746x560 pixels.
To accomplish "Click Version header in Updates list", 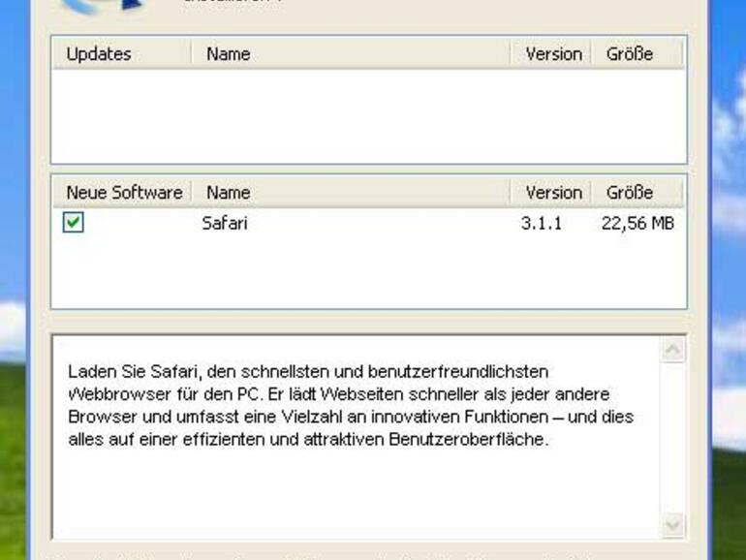I will [551, 53].
